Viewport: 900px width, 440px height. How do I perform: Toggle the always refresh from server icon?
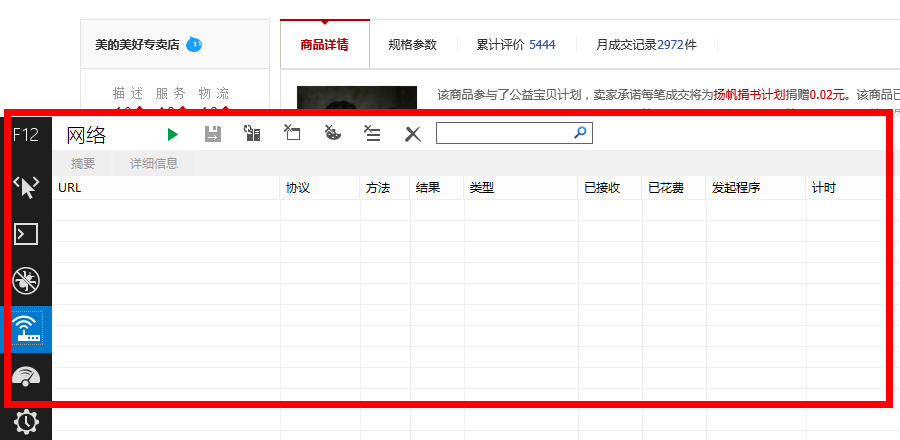pos(252,134)
